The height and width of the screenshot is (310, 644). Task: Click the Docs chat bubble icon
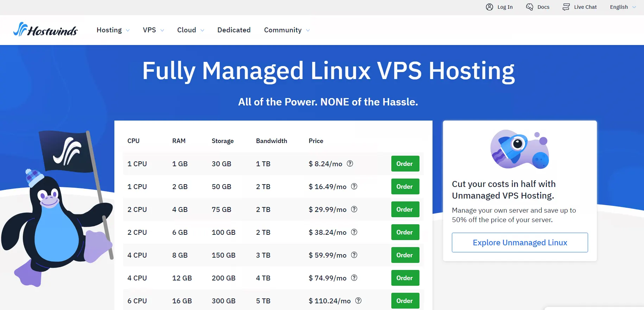530,7
